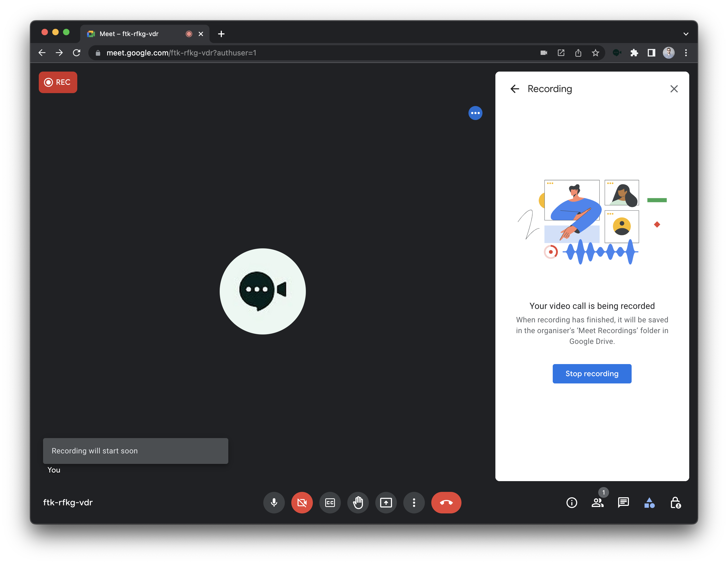Toggle the raise hand icon
Screen dimensions: 728x564
point(358,503)
